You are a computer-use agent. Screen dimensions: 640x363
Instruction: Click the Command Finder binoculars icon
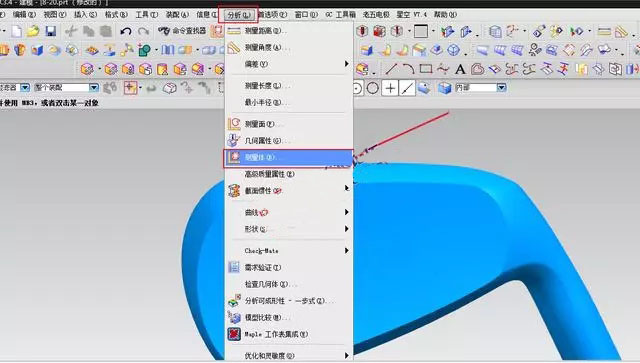click(x=164, y=31)
